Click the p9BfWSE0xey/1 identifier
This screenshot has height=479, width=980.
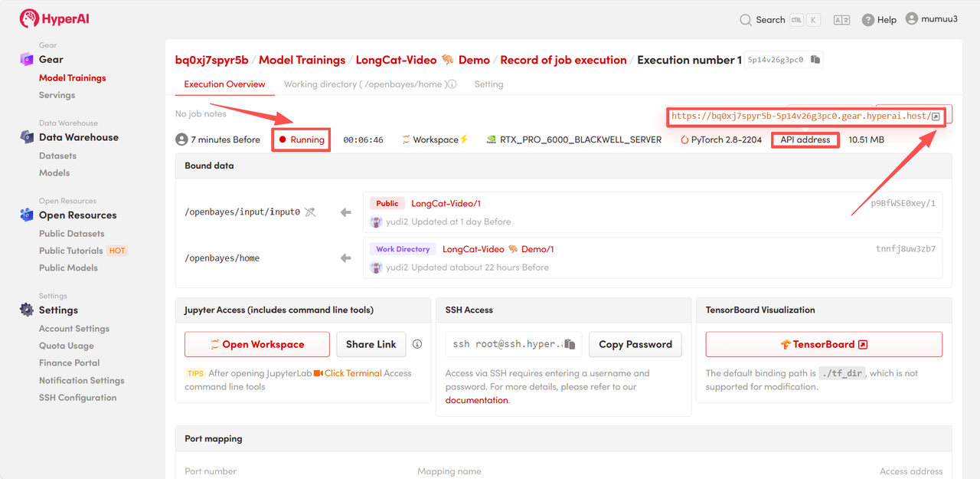coord(903,204)
